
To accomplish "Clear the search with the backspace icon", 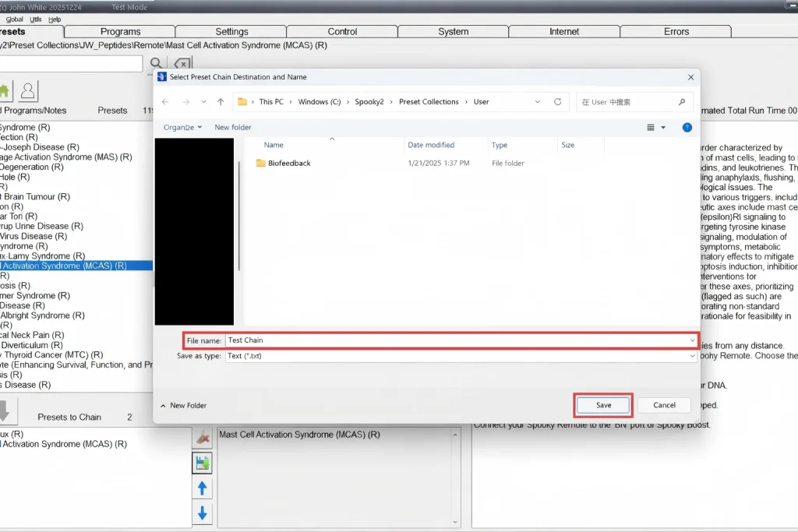I will click(x=182, y=64).
